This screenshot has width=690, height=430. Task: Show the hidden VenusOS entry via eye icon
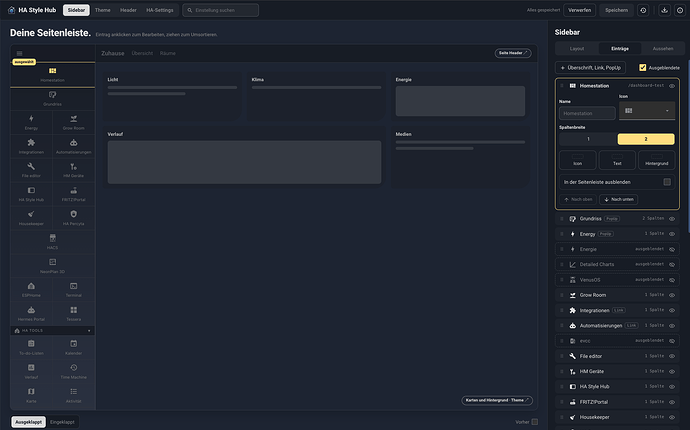click(x=672, y=280)
